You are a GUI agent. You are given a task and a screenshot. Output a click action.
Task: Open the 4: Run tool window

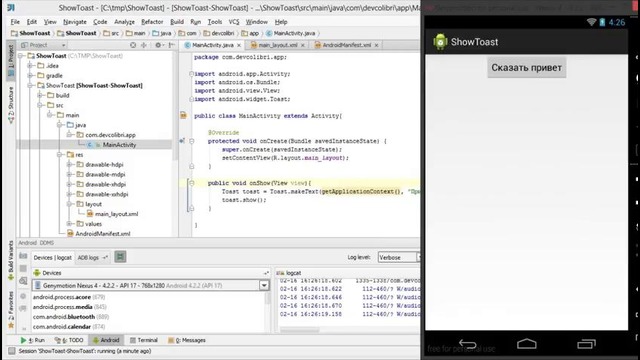[33, 340]
